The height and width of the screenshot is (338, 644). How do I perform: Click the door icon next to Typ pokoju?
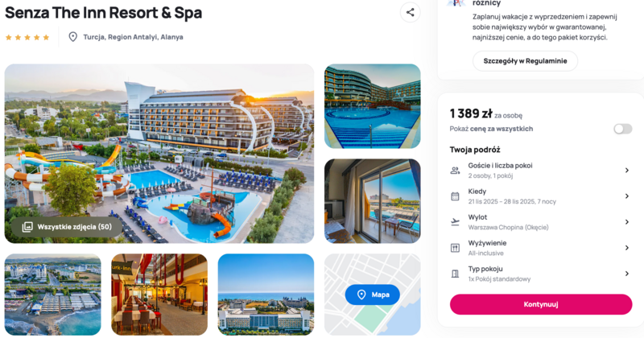(x=455, y=274)
